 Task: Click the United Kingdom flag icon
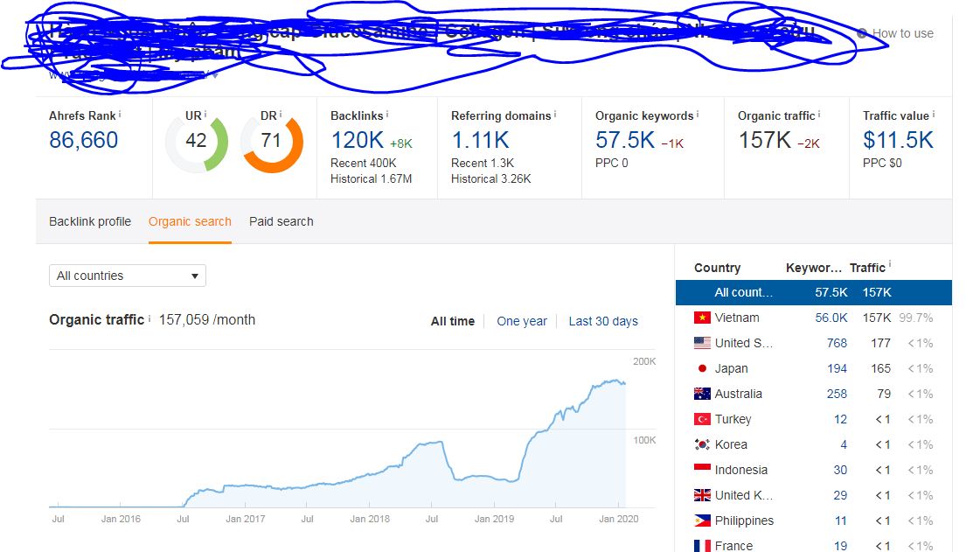point(703,496)
